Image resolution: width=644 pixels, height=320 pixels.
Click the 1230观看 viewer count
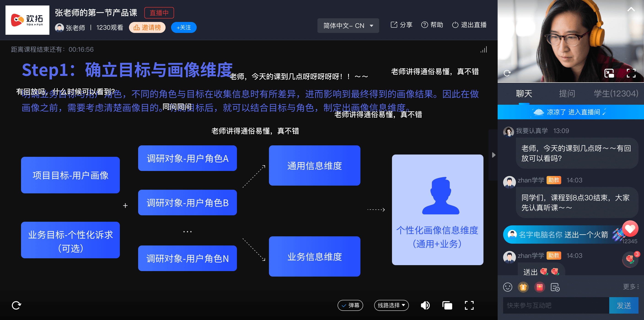(x=110, y=27)
